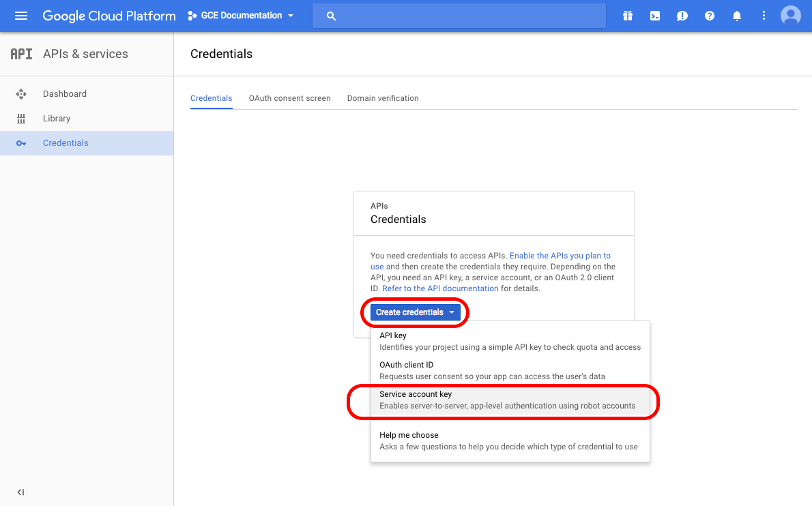Activate Cloud Shell terminal icon
The height and width of the screenshot is (506, 812).
655,16
